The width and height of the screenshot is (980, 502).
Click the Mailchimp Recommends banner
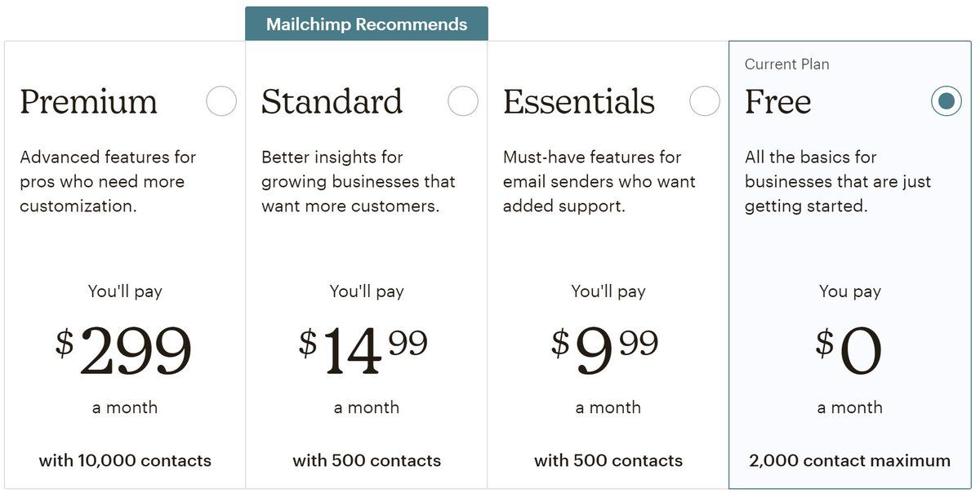click(x=367, y=24)
